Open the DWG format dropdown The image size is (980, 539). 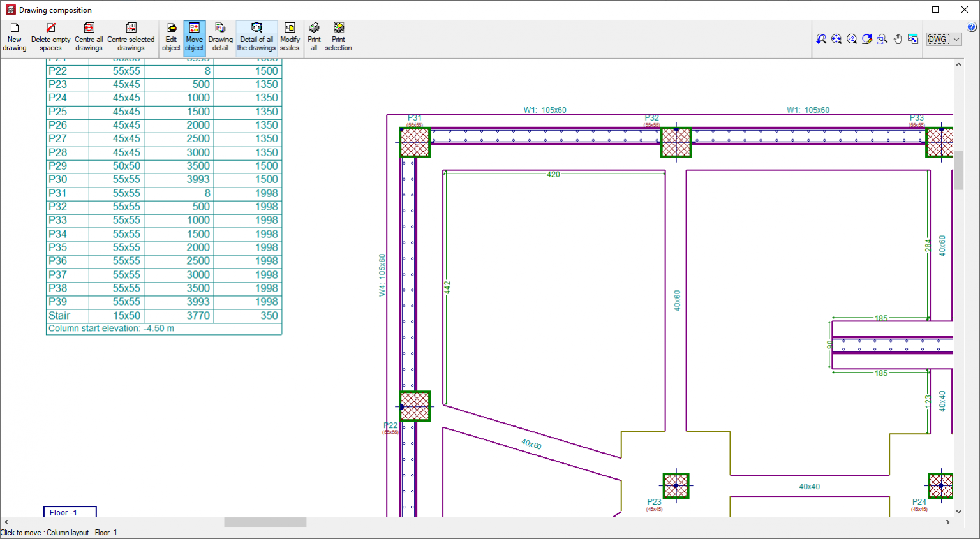[x=944, y=40]
